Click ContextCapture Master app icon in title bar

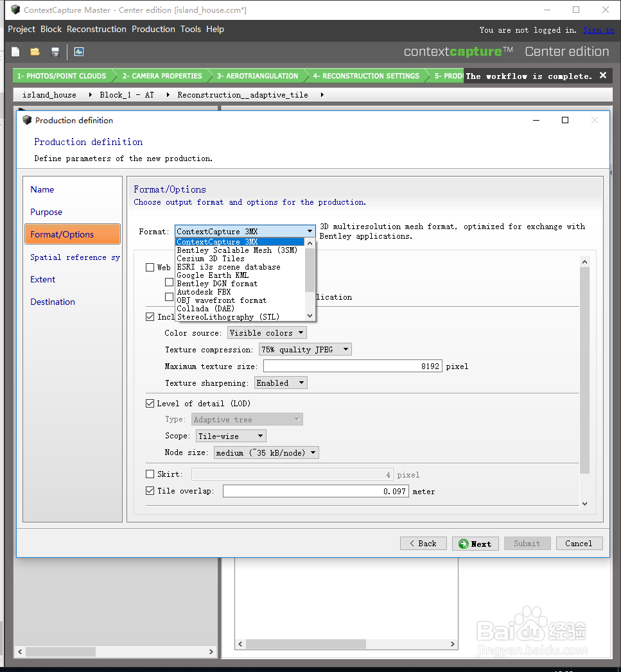pos(15,10)
